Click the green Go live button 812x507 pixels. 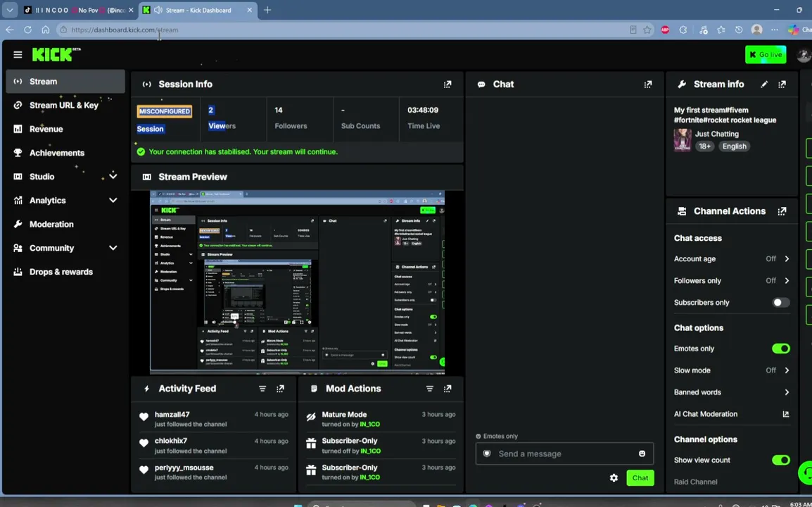tap(766, 54)
